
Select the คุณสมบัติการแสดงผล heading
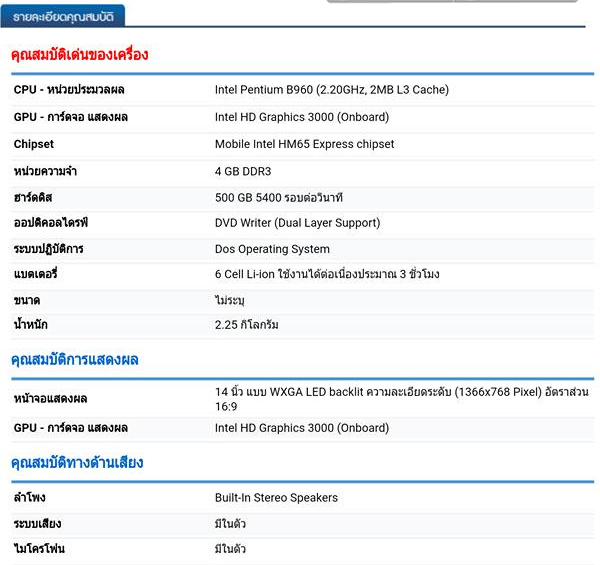[x=75, y=359]
